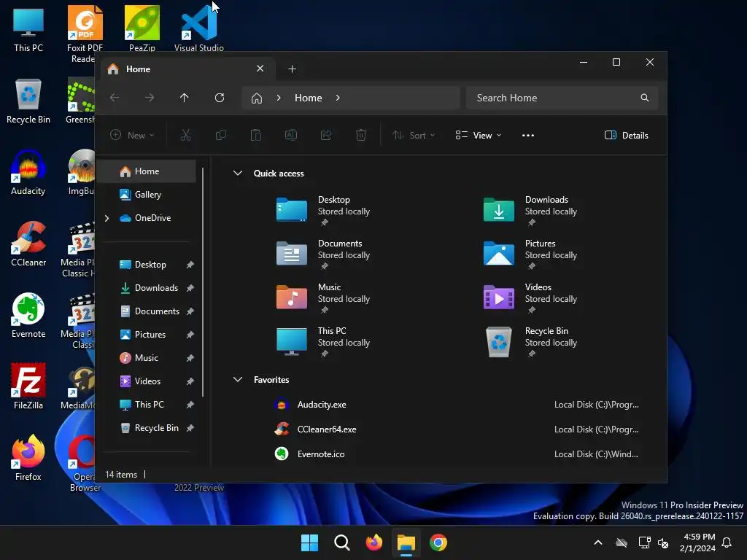Click the search magnifier in Search Home box
The width and height of the screenshot is (747, 560).
click(645, 98)
